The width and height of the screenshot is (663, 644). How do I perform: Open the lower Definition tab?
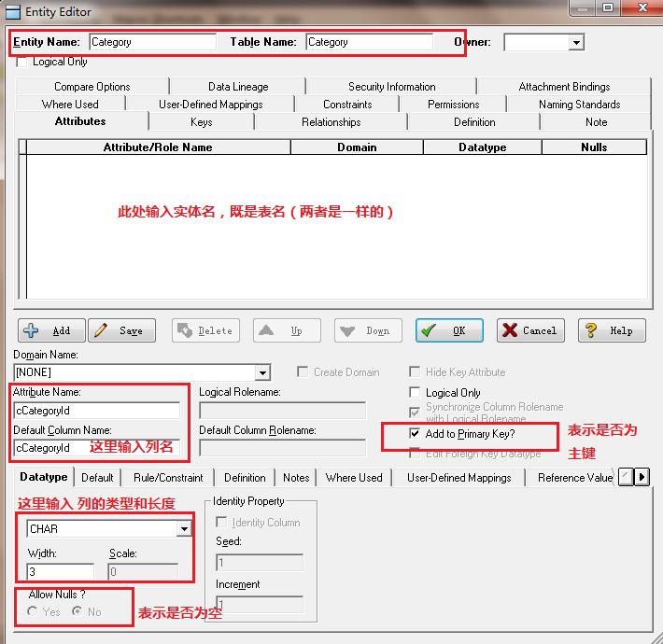pos(245,478)
